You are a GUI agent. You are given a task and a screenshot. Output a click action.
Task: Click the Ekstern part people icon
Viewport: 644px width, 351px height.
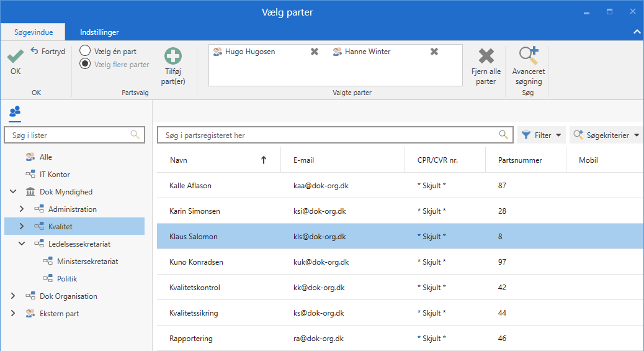click(30, 313)
